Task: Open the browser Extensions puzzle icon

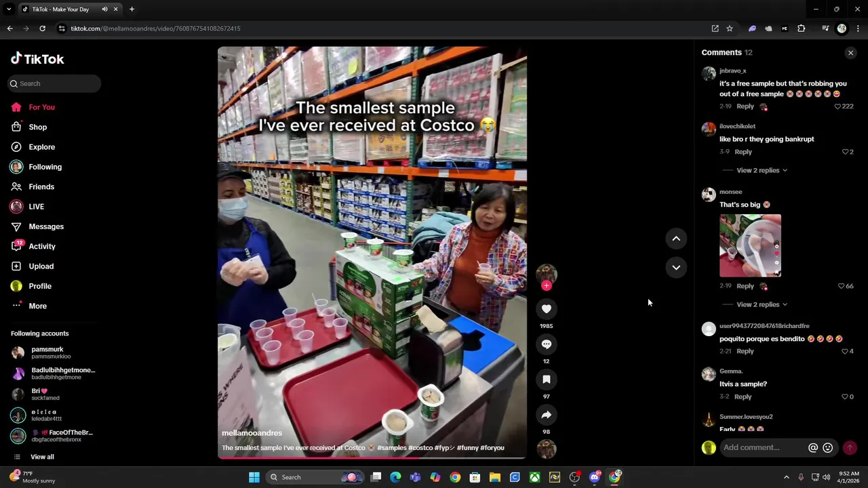Action: pyautogui.click(x=802, y=28)
